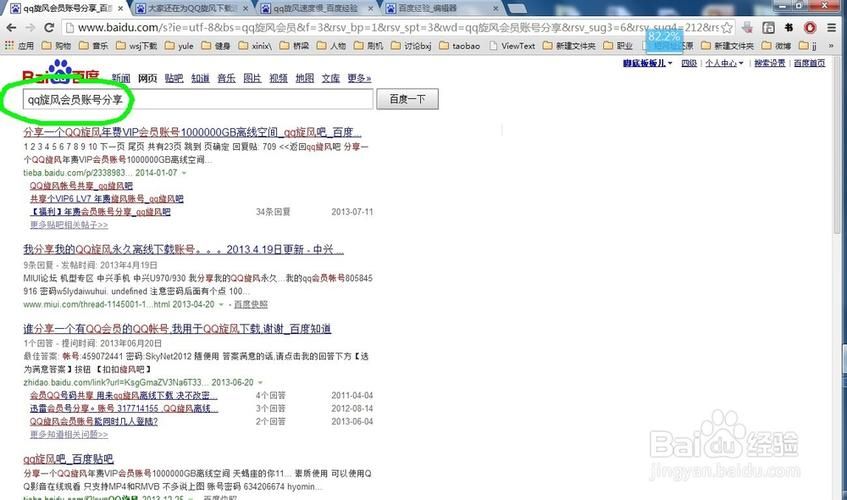The image size is (847, 500).
Task: Open the '音乐' bookmark folder
Action: pyautogui.click(x=93, y=46)
